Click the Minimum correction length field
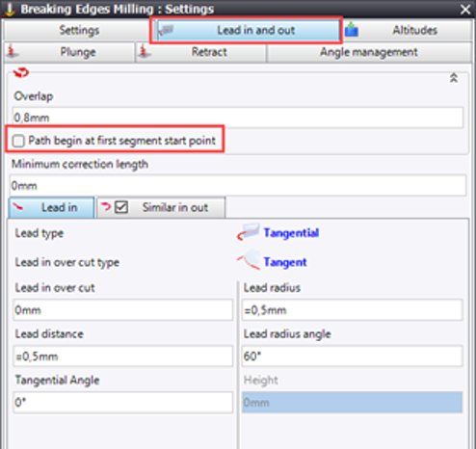476x449 pixels. pos(238,185)
